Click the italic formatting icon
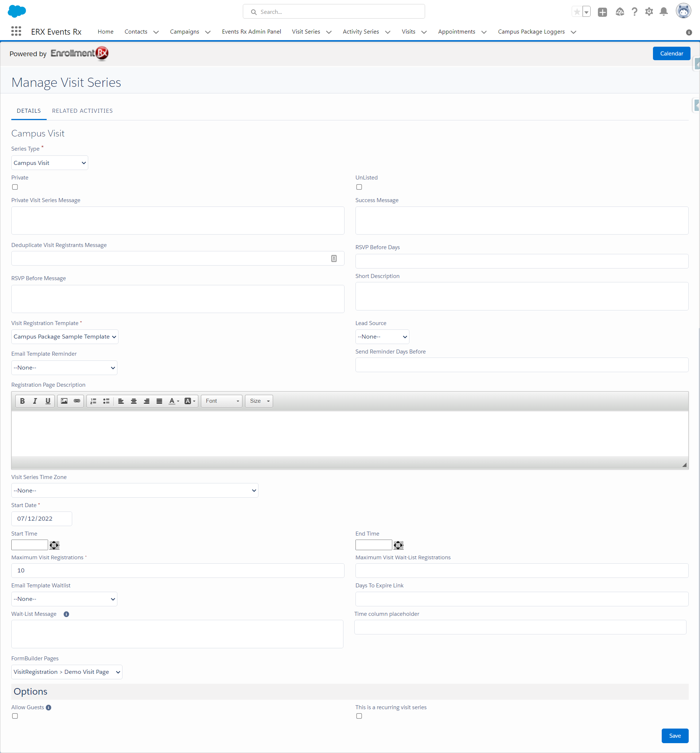Image resolution: width=700 pixels, height=753 pixels. (35, 401)
